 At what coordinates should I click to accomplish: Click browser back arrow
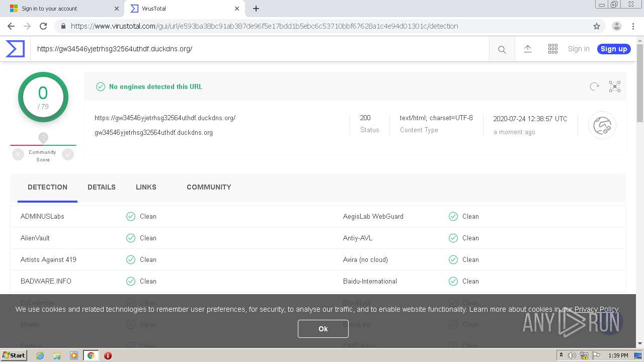[11, 26]
